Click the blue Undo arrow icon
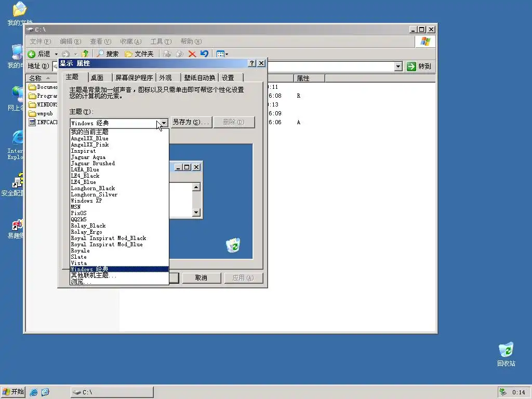Image resolution: width=532 pixels, height=399 pixels. pyautogui.click(x=204, y=54)
